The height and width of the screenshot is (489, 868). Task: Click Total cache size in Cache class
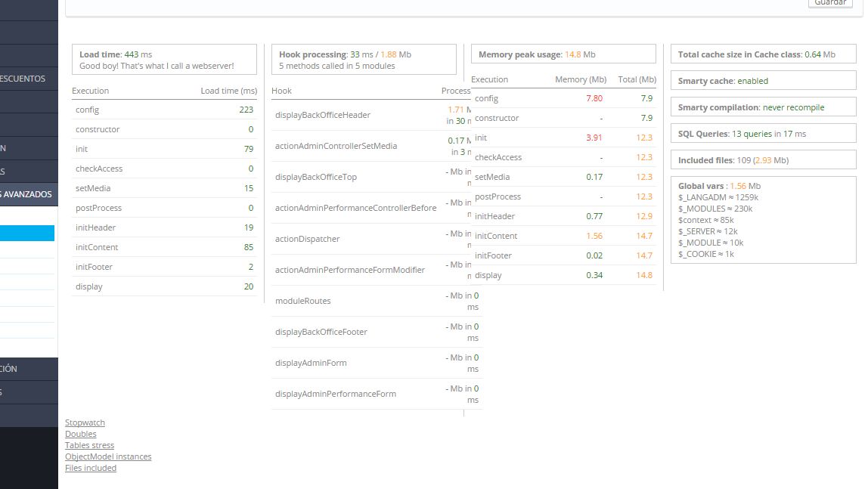pyautogui.click(x=764, y=54)
